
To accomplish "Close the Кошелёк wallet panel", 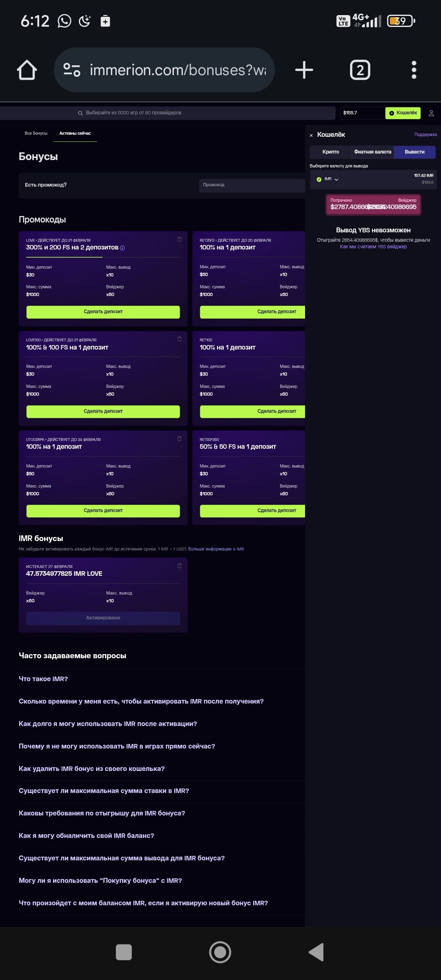I will point(311,135).
